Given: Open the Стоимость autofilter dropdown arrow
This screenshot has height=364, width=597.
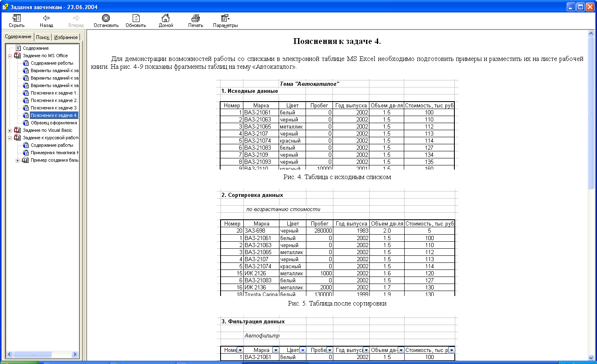Looking at the screenshot, I should (451, 350).
